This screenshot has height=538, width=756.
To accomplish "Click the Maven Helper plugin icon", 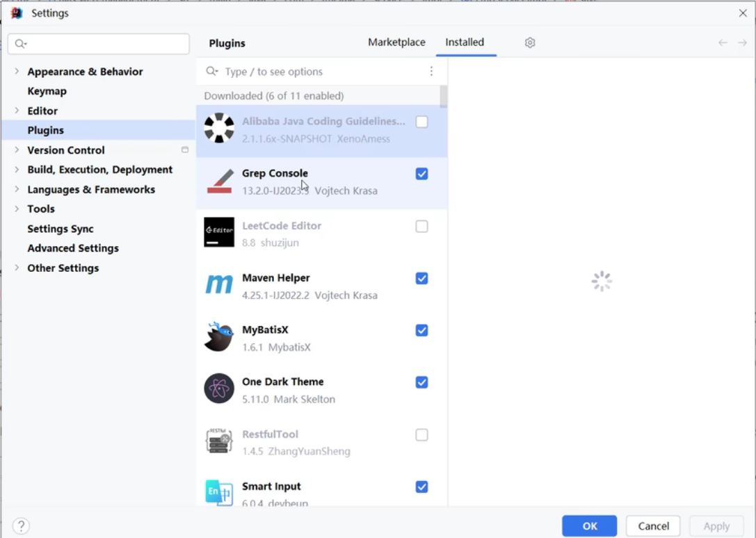I will point(219,284).
